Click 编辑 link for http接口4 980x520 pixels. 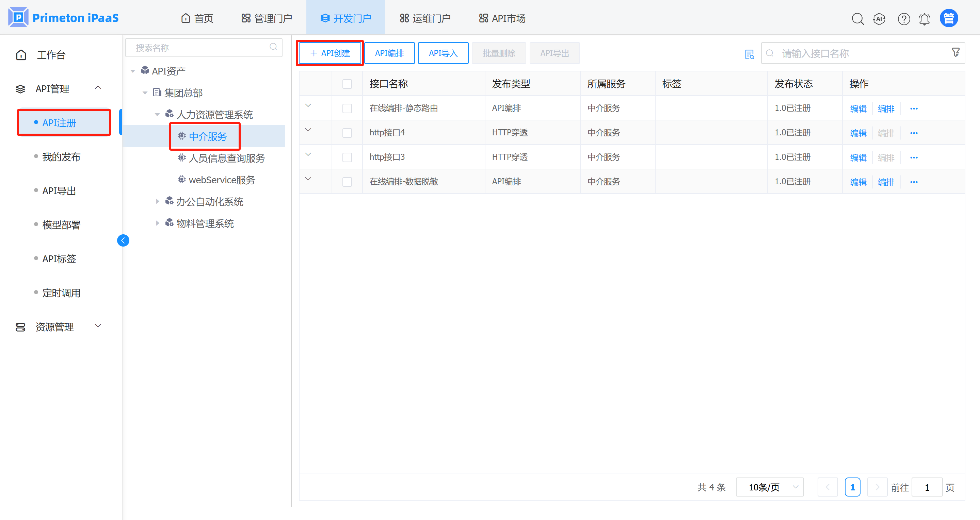(x=858, y=133)
